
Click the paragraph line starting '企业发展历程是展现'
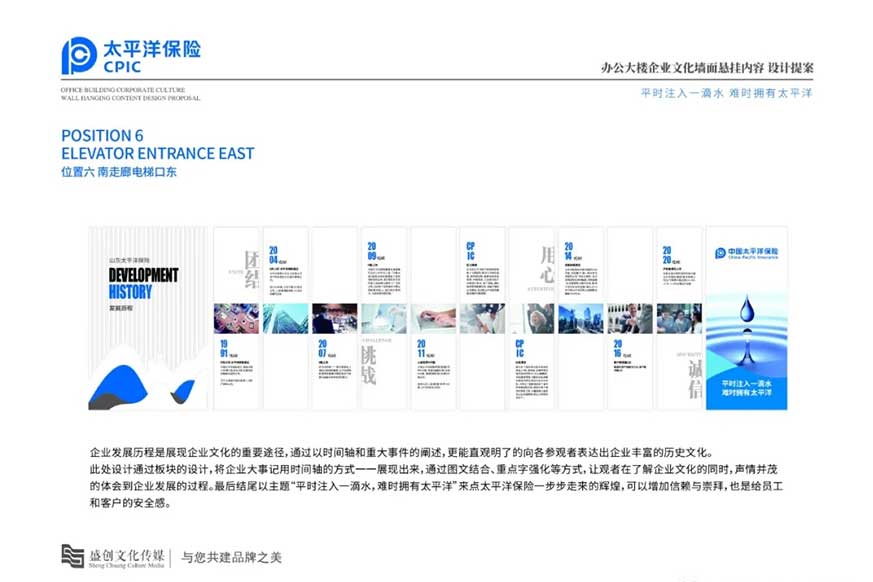[x=401, y=452]
